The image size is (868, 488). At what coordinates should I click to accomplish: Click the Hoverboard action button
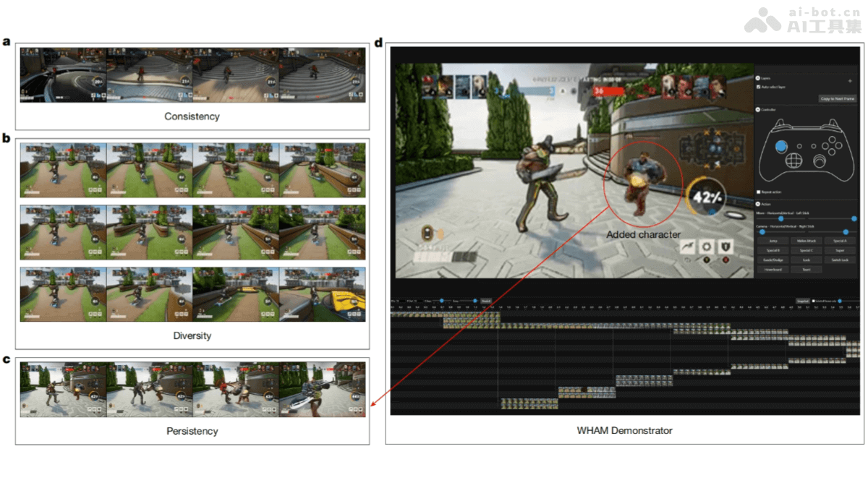pyautogui.click(x=773, y=269)
